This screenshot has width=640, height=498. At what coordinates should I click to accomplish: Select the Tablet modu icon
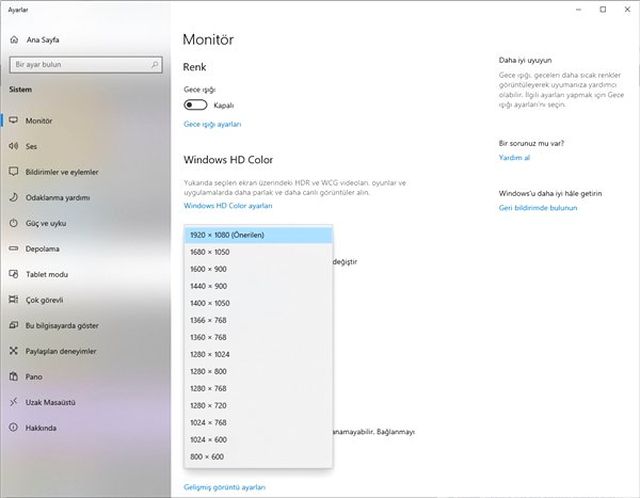coord(13,274)
